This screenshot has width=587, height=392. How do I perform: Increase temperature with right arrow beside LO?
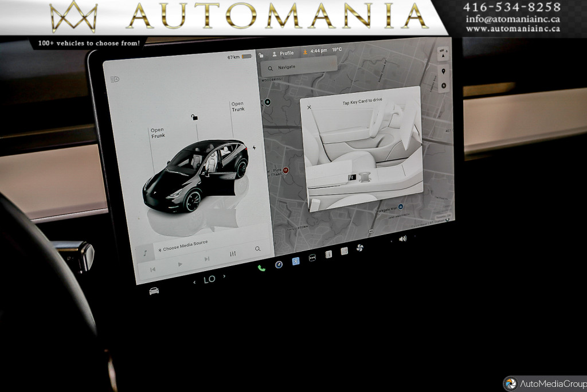[x=224, y=276]
